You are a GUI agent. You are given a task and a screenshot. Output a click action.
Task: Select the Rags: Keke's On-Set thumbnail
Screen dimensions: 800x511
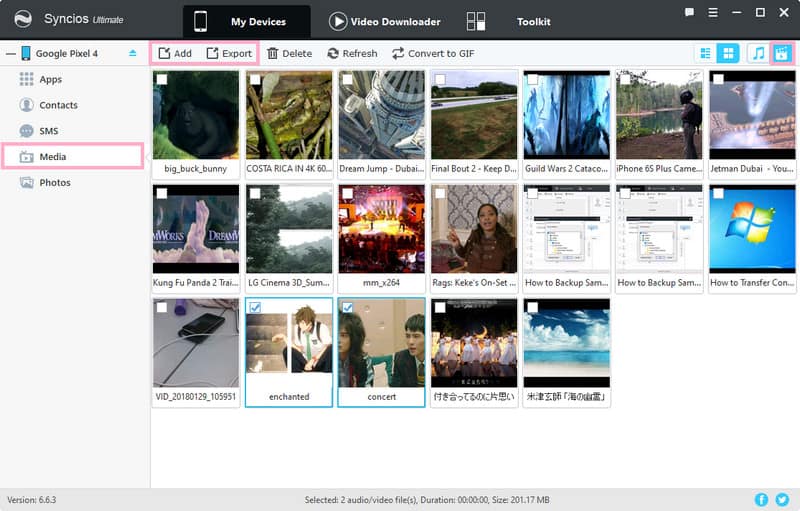474,229
